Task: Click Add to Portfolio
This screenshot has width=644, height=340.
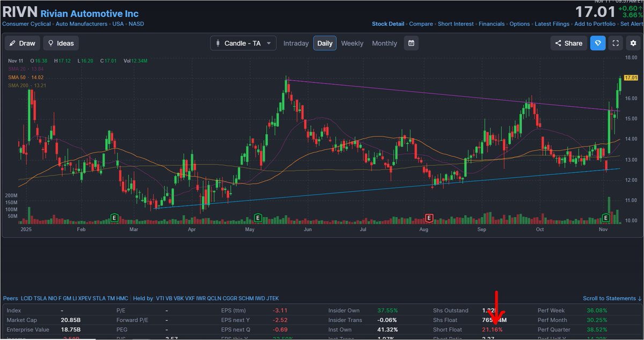Action: (595, 24)
